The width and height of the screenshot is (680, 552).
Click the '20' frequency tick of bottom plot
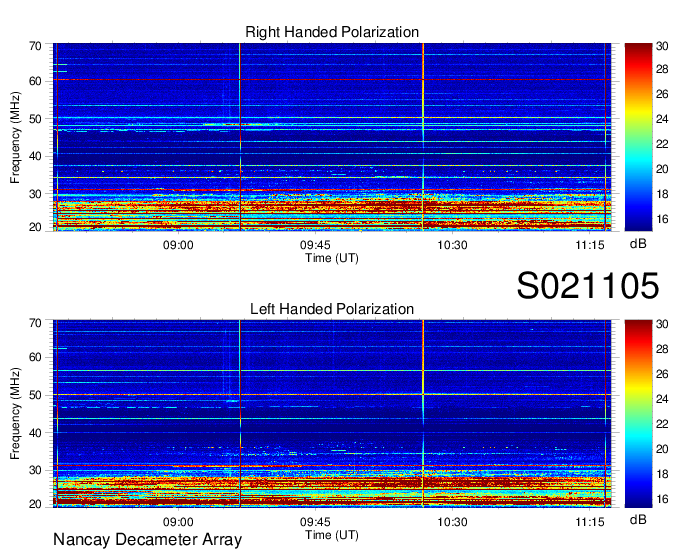pyautogui.click(x=36, y=504)
